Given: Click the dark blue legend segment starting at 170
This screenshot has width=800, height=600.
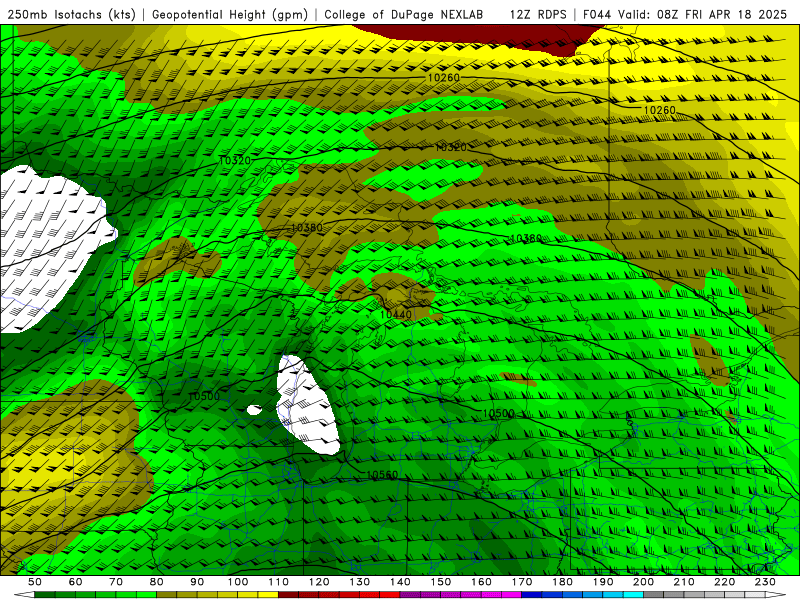Looking at the screenshot, I should coord(532,595).
